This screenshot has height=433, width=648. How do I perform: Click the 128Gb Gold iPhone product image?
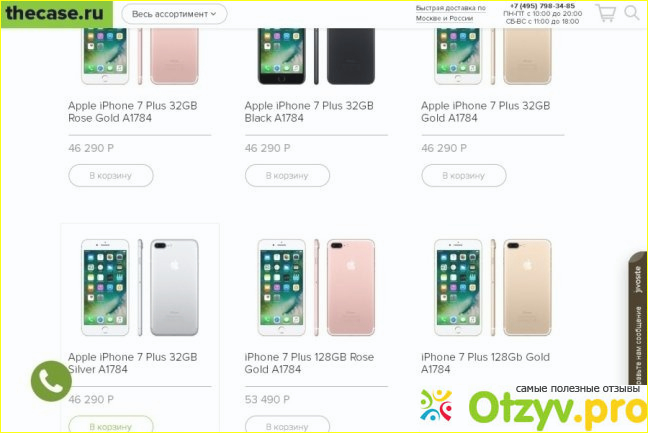[x=493, y=287]
